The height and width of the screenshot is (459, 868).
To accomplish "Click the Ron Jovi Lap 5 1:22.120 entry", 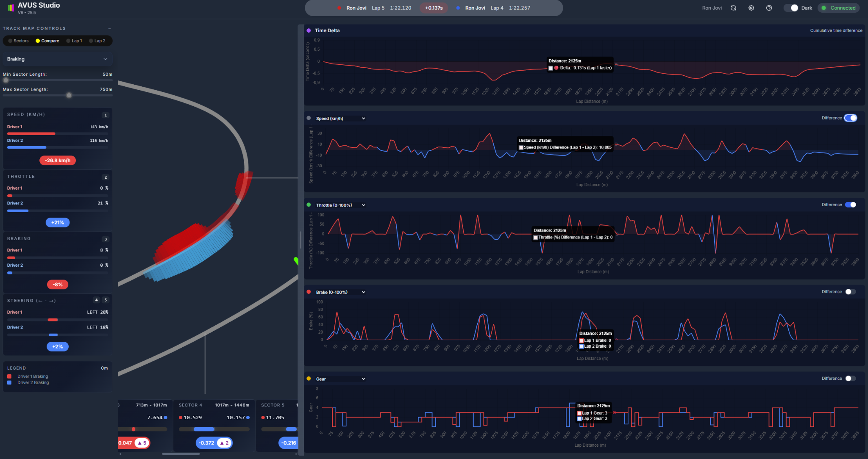I will 374,8.
